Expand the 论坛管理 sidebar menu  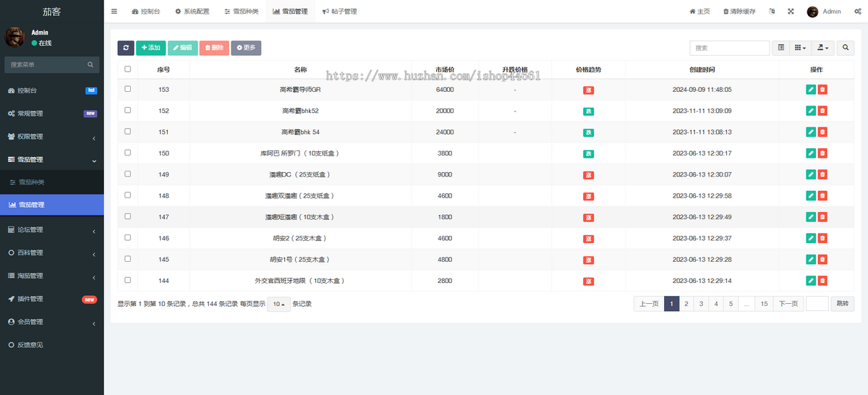point(51,230)
